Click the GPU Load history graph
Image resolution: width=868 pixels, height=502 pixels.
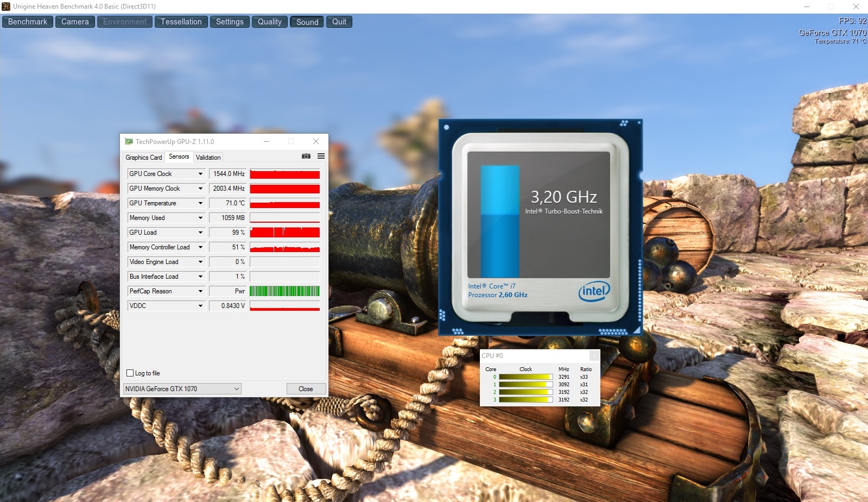pos(285,233)
